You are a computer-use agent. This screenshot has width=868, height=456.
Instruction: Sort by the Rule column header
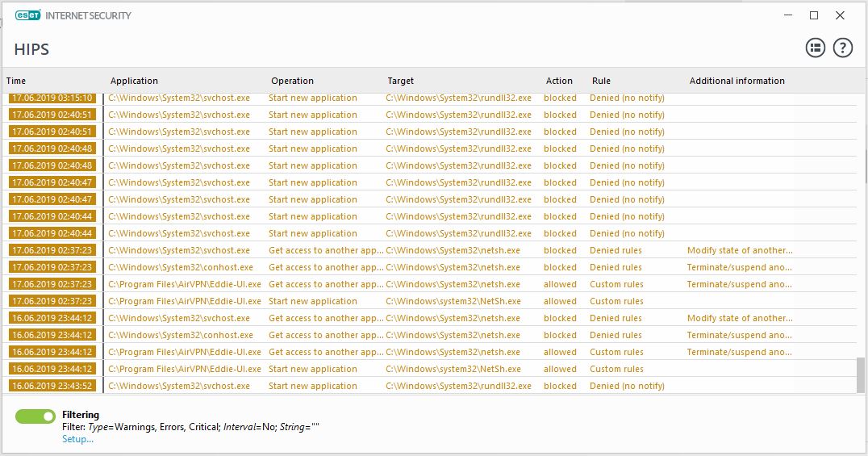tap(601, 81)
